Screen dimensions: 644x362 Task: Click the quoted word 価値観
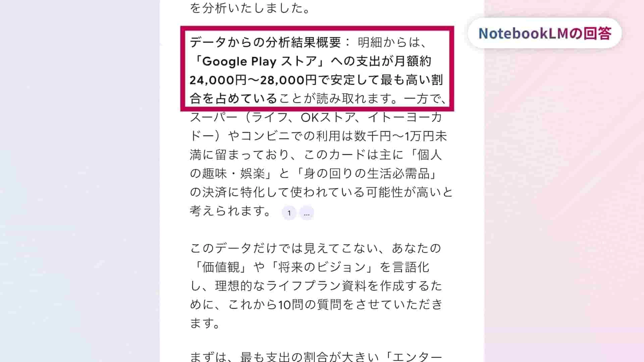click(x=221, y=267)
